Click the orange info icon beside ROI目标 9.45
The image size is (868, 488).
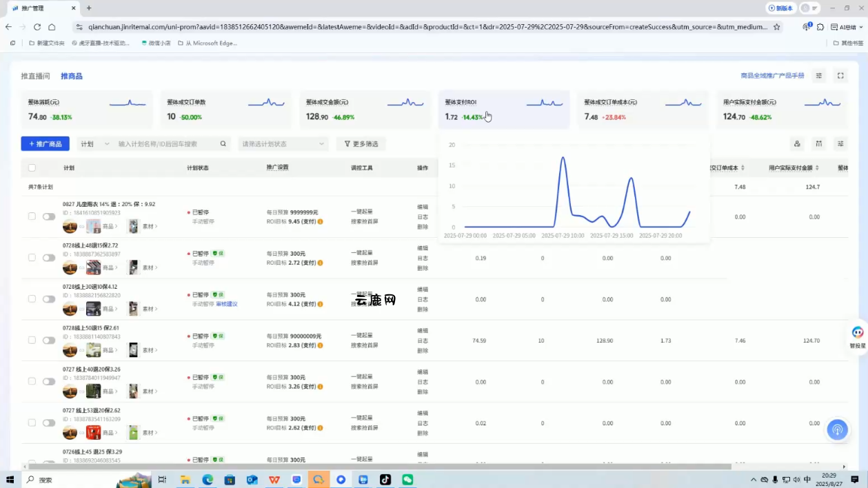click(x=320, y=222)
